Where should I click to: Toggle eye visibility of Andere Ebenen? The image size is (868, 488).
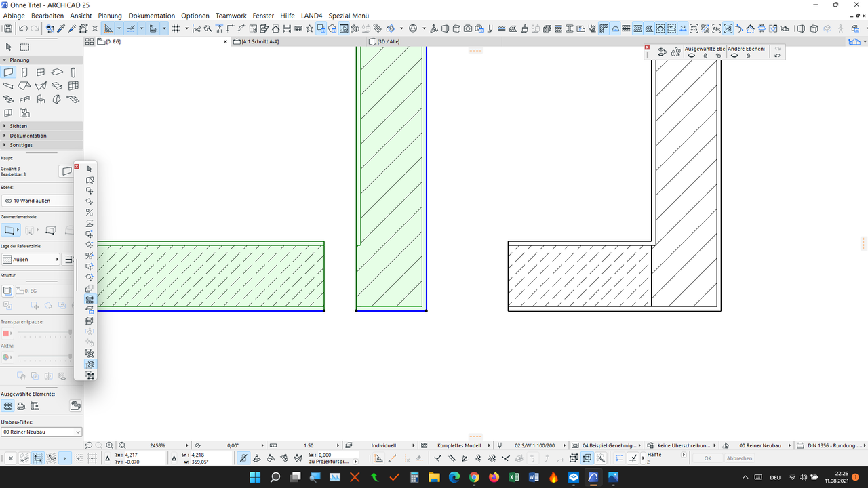click(x=734, y=56)
